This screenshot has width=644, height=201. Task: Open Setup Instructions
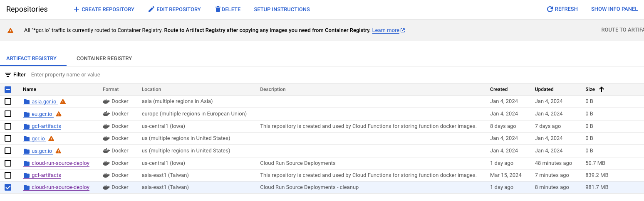pos(282,9)
